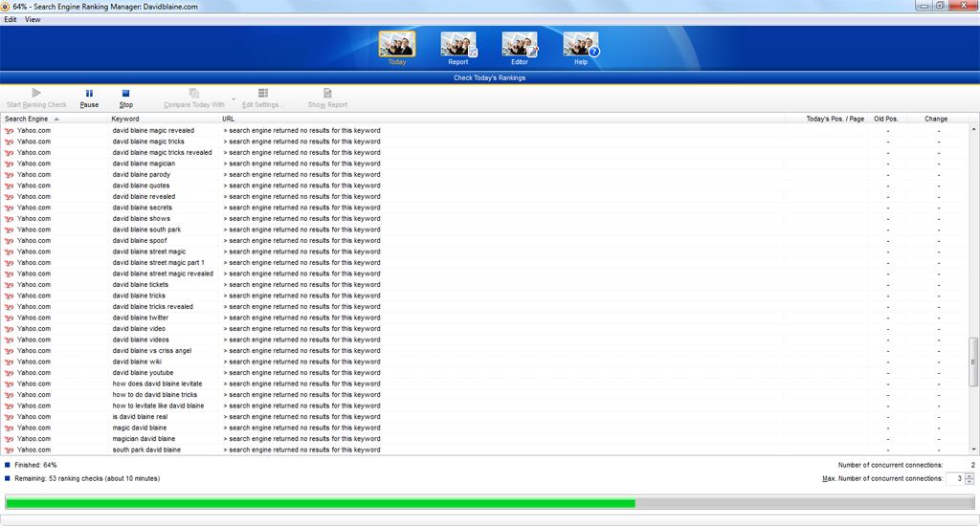Select the 'david blaine videos' keyword
Image resolution: width=980 pixels, height=526 pixels.
click(x=141, y=340)
